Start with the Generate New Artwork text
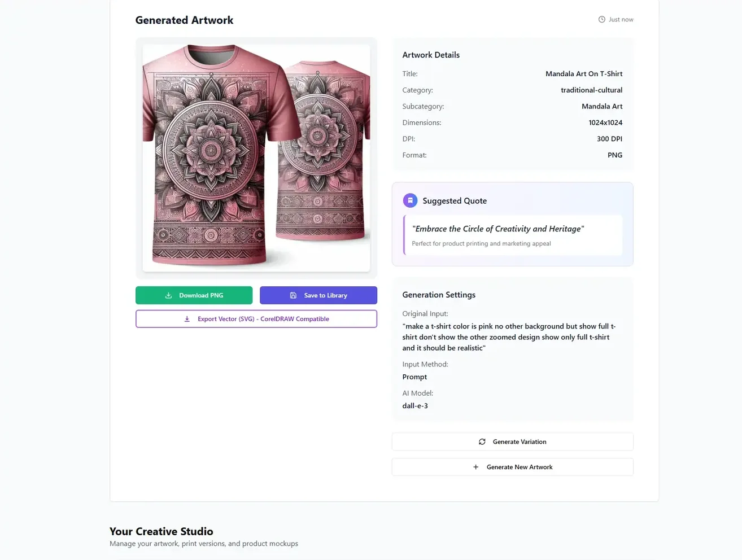 (x=520, y=467)
